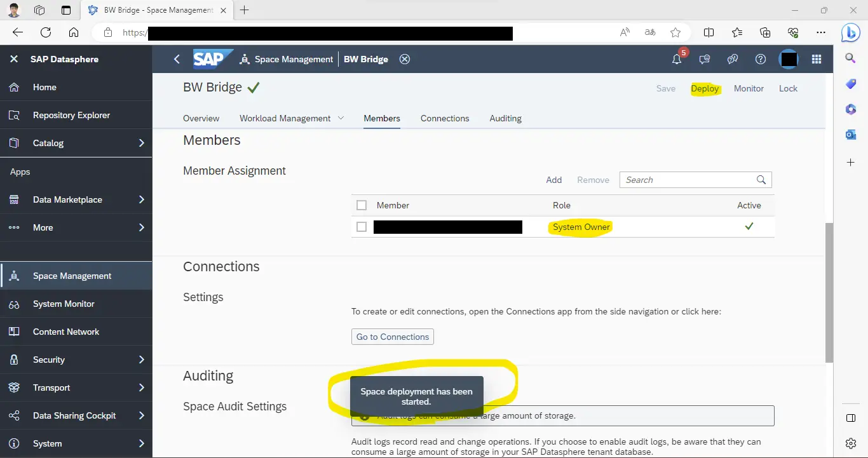Open Edge settings and more menu
Viewport: 868px width, 458px height.
click(821, 32)
